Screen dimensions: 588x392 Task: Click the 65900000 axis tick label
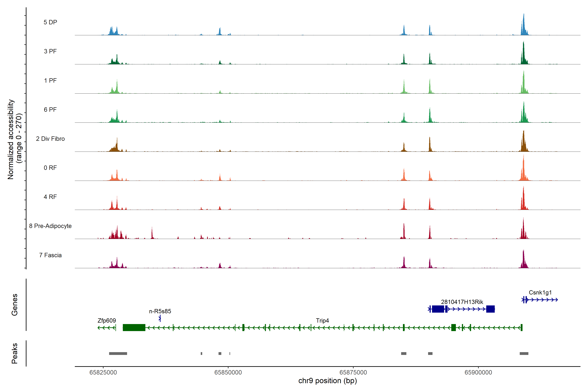point(478,373)
